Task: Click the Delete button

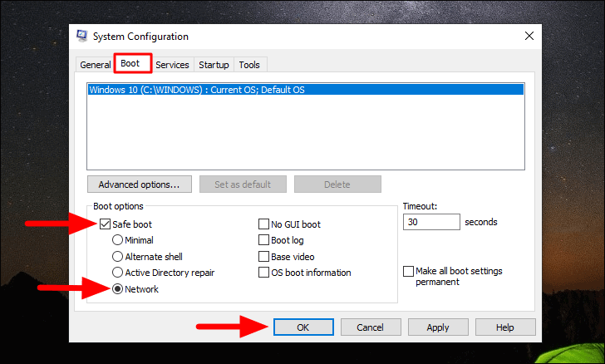Action: [x=337, y=184]
